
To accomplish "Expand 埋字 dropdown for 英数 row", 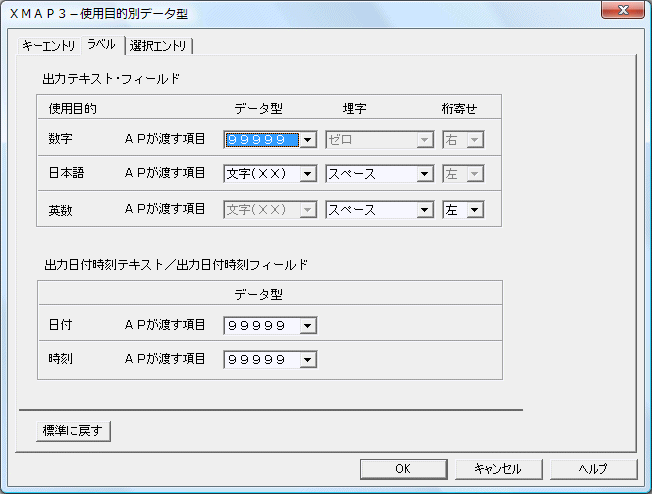I will tap(425, 210).
